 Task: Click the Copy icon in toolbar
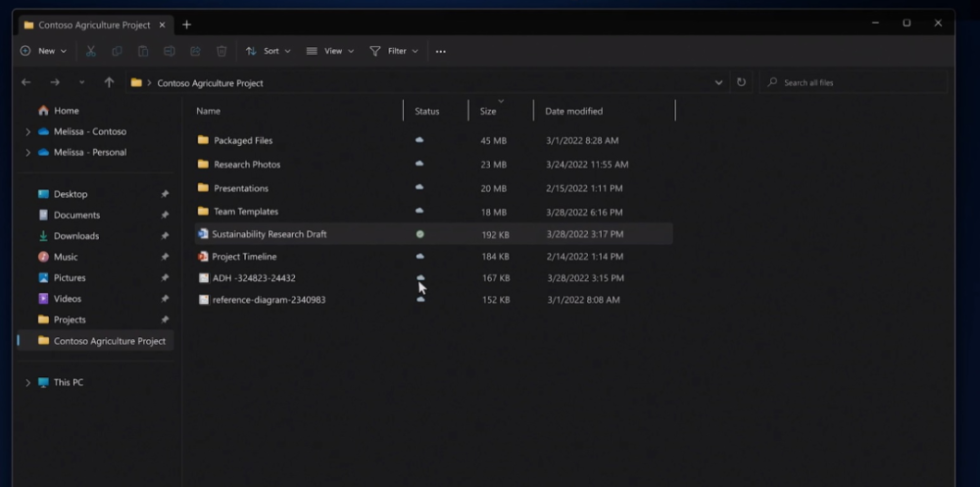pos(117,51)
